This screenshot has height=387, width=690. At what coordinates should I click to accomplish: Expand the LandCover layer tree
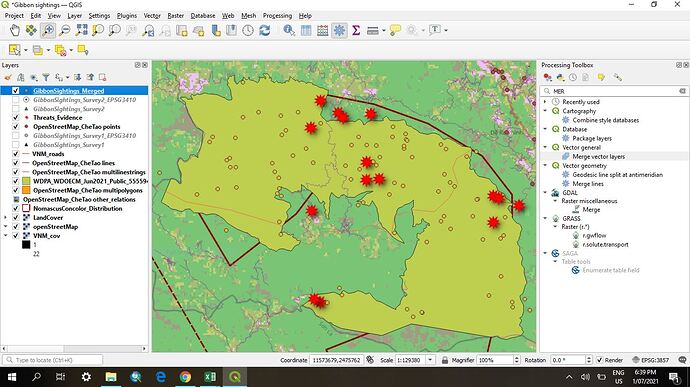point(5,217)
